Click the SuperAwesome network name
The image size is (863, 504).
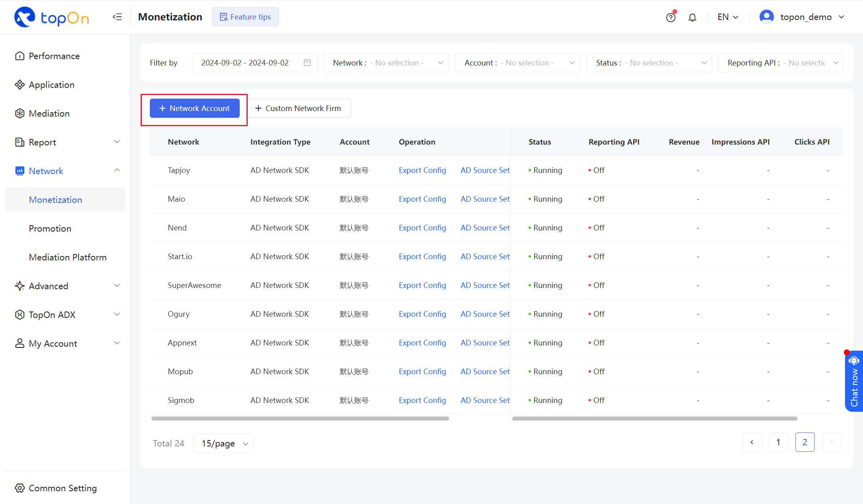tap(195, 285)
